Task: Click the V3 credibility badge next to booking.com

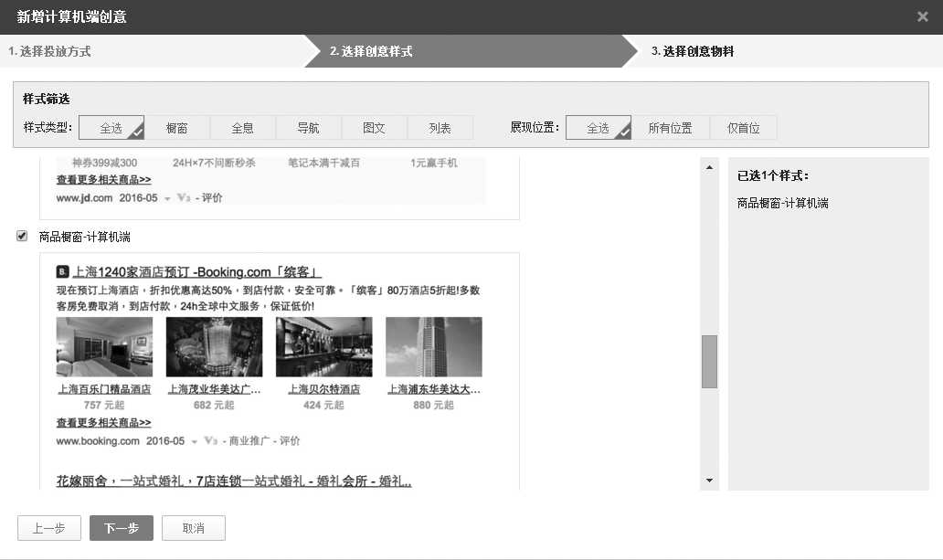Action: click(210, 441)
